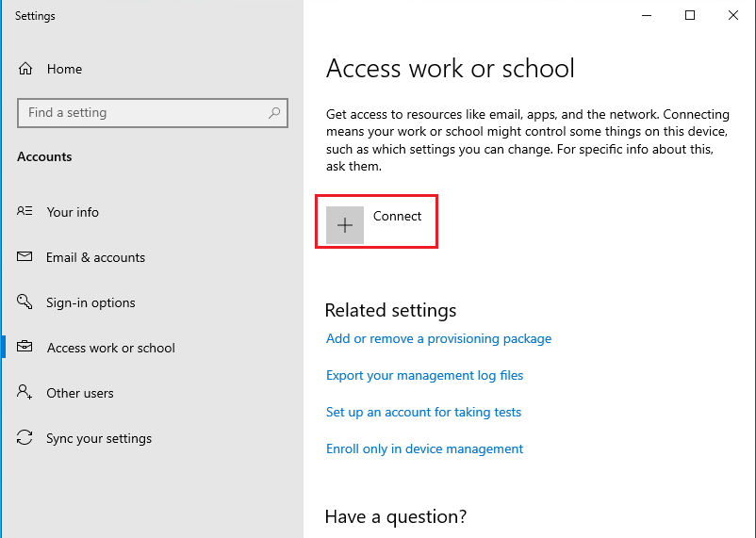Select the briefcase icon in the sidebar
This screenshot has width=756, height=538.
point(25,348)
